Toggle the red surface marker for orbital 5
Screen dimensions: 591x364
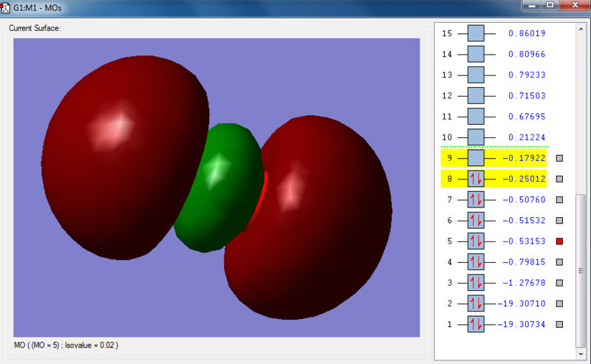coord(560,241)
